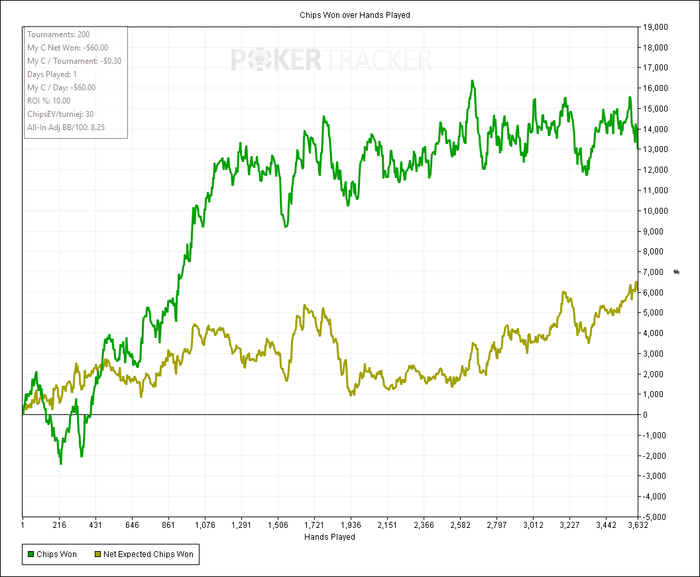Click the 13,000 y-axis tick label
700x577 pixels.
tap(655, 150)
